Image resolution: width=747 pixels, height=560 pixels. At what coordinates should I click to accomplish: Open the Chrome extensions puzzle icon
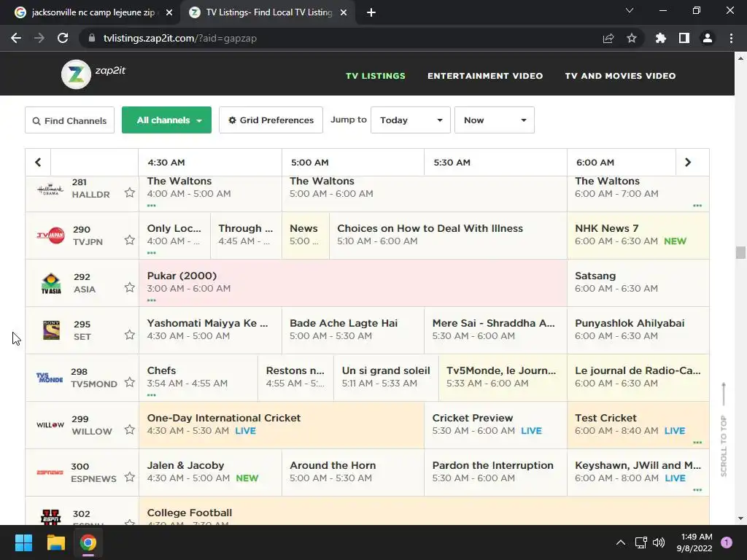(x=661, y=38)
